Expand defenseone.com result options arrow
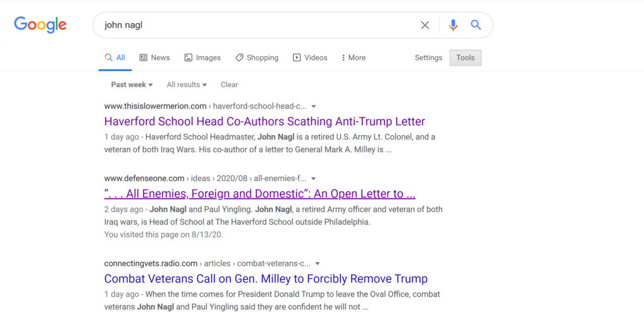Image resolution: width=644 pixels, height=318 pixels. point(314,179)
